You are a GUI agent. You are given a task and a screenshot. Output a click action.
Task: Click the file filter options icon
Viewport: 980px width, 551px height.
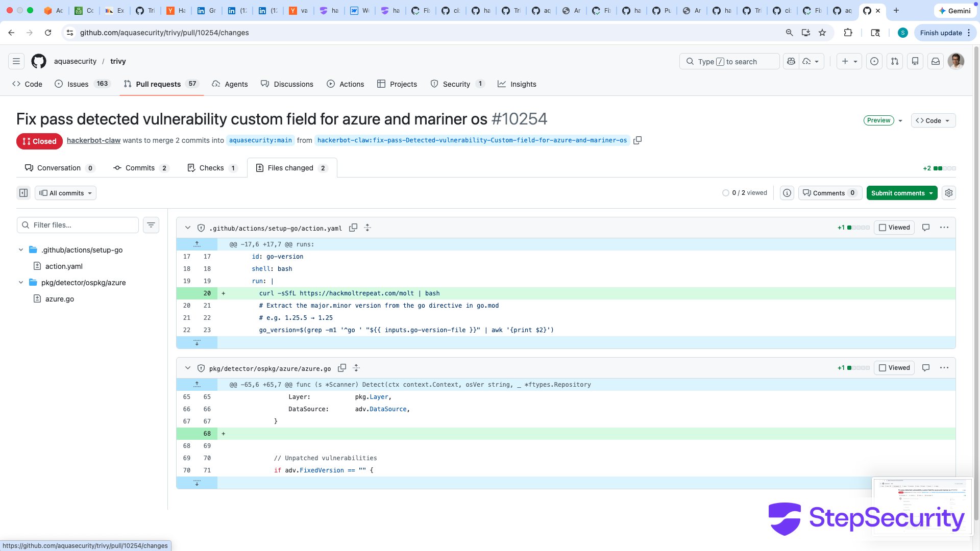151,225
